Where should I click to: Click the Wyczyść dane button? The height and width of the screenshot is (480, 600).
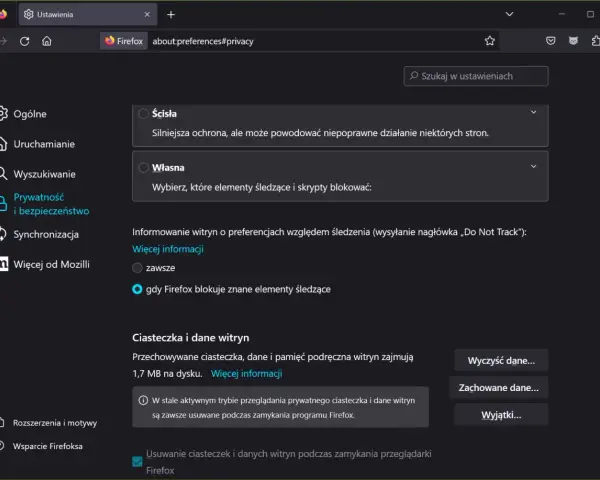[501, 360]
